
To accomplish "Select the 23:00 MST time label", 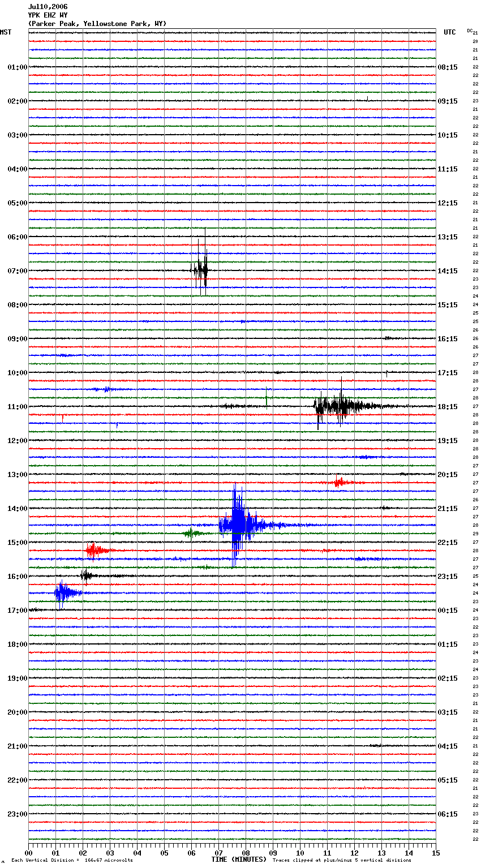I will pos(18,814).
